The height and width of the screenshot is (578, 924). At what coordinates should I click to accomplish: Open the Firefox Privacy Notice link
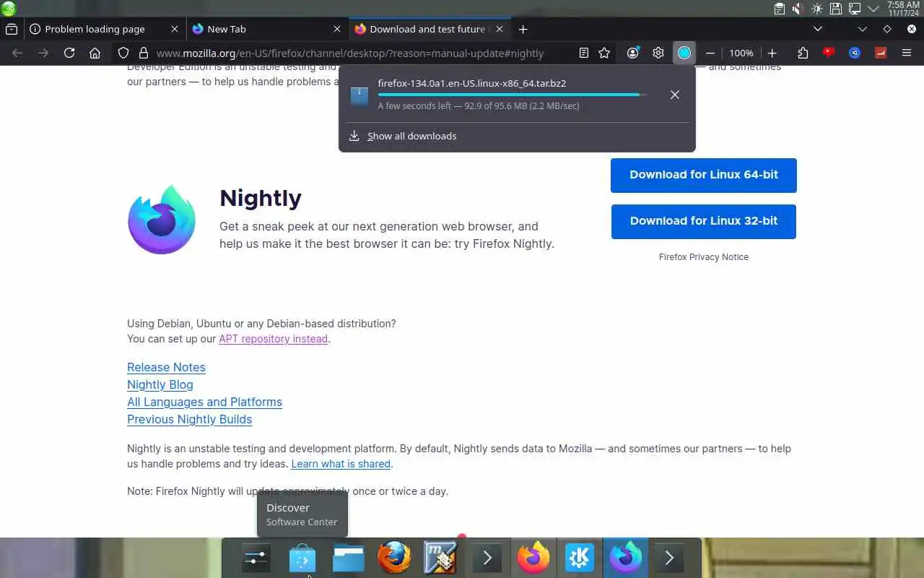[x=704, y=257]
